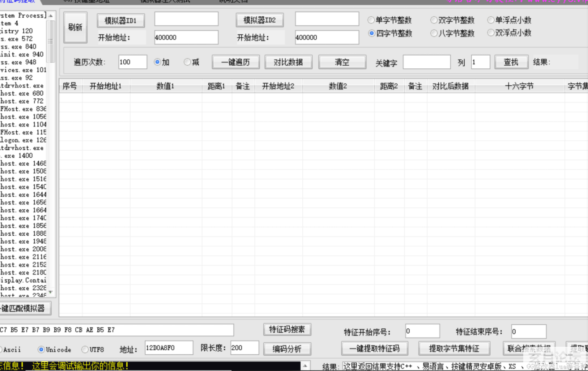Click the 开始地址 field under 模拟器ID2
The width and height of the screenshot is (588, 371).
click(x=327, y=37)
